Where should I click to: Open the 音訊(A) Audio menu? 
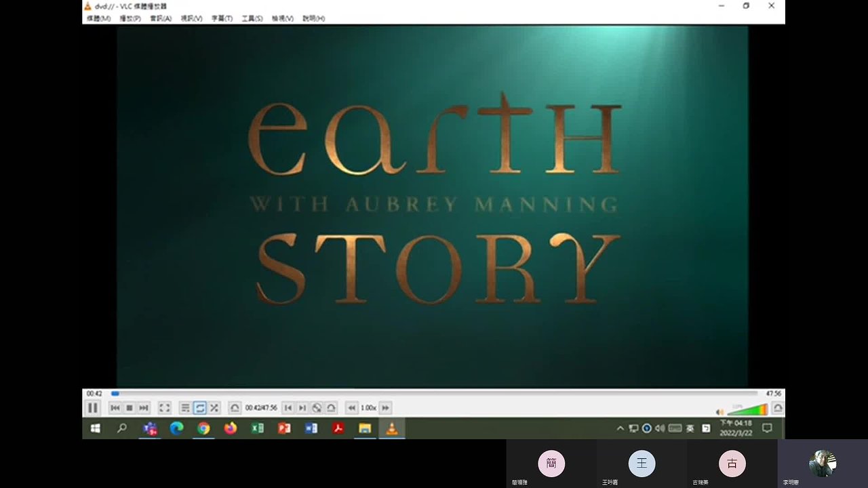161,18
